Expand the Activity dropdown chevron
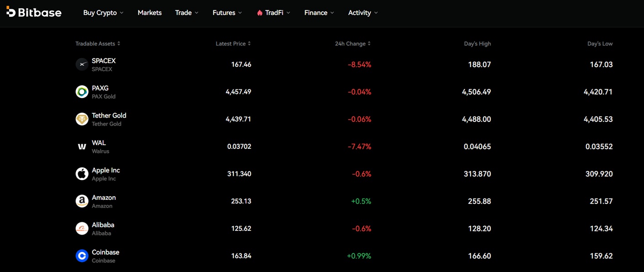Viewport: 644px width, 272px height. (x=376, y=13)
